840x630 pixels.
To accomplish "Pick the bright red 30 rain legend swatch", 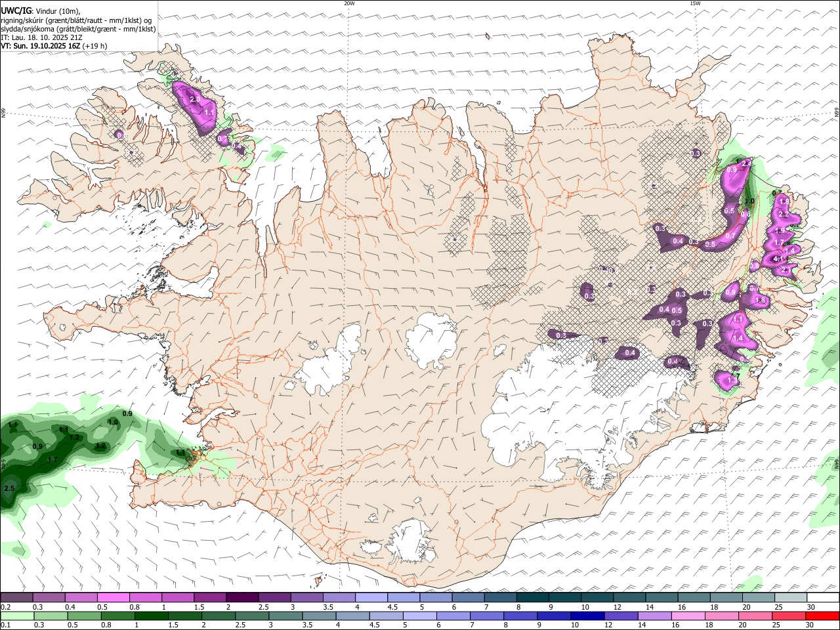I will point(822,616).
